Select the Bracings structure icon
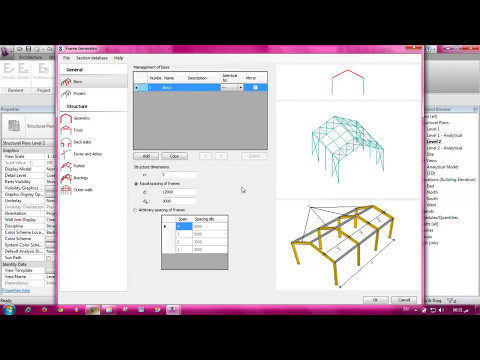The height and width of the screenshot is (360, 480). pos(66,178)
